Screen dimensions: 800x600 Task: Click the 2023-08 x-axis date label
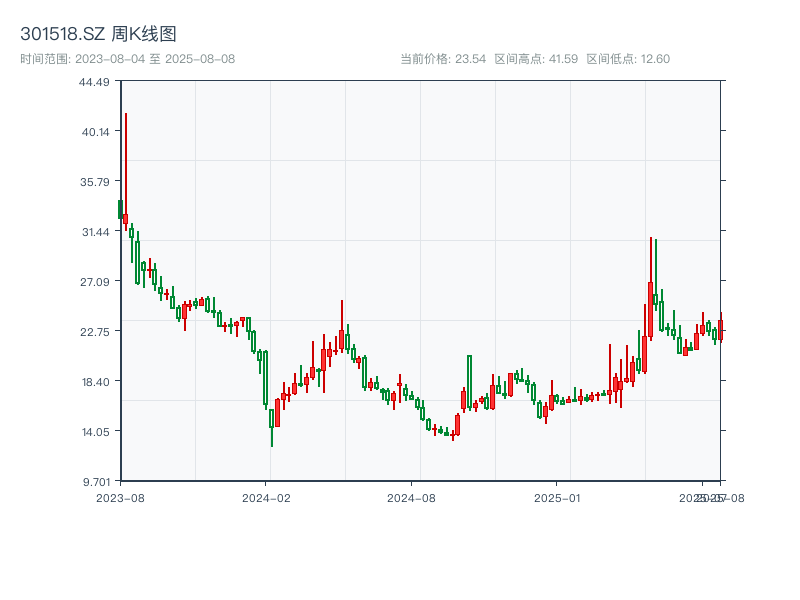tap(120, 497)
